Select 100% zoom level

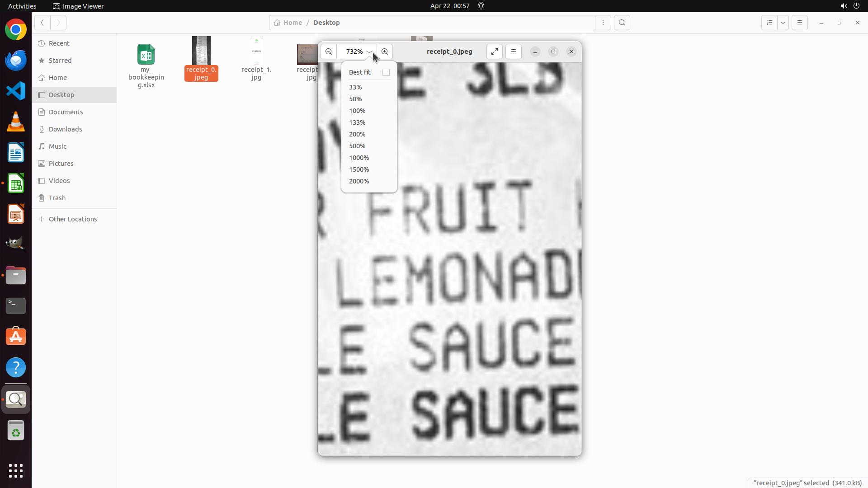357,111
